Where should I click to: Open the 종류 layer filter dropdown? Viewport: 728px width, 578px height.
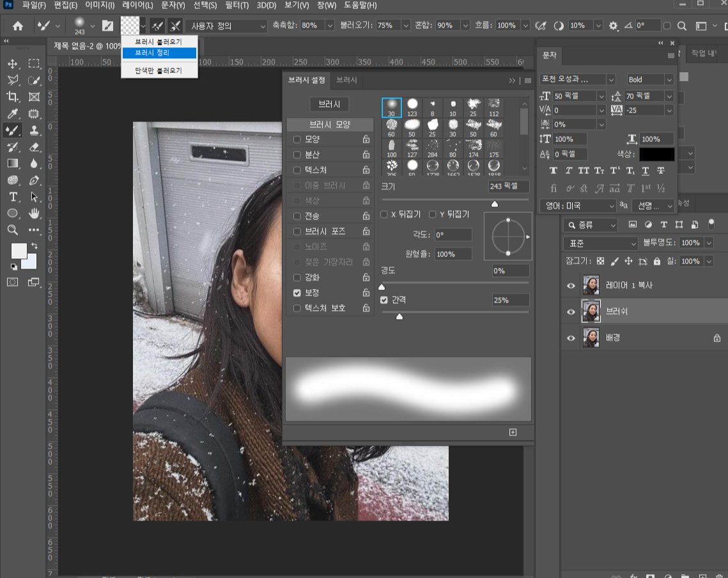(x=591, y=225)
